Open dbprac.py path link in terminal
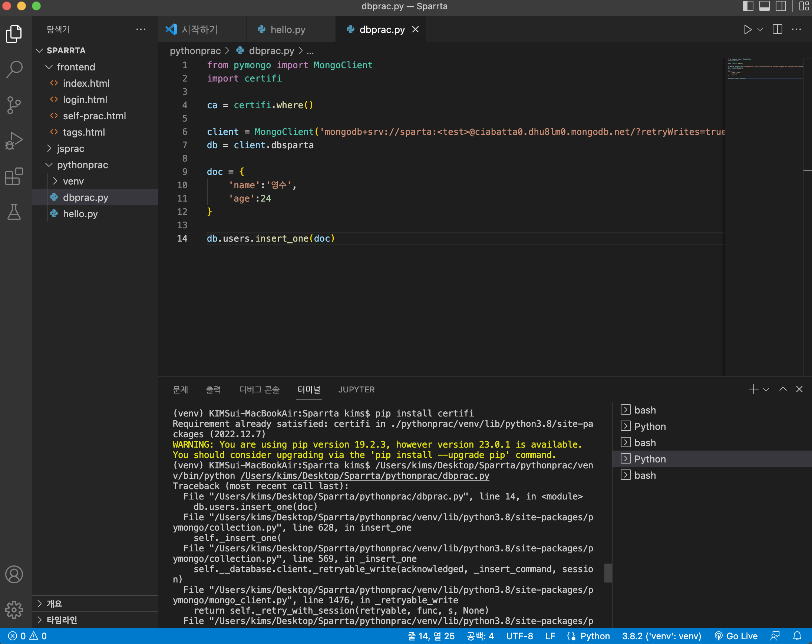The width and height of the screenshot is (812, 644). tap(364, 476)
